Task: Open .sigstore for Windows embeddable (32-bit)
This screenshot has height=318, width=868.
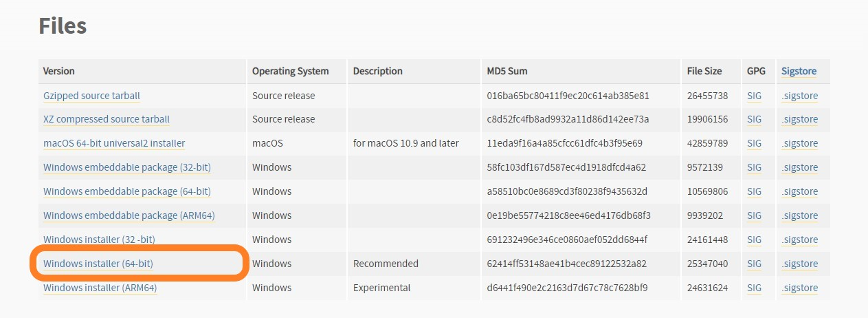Action: tap(800, 167)
